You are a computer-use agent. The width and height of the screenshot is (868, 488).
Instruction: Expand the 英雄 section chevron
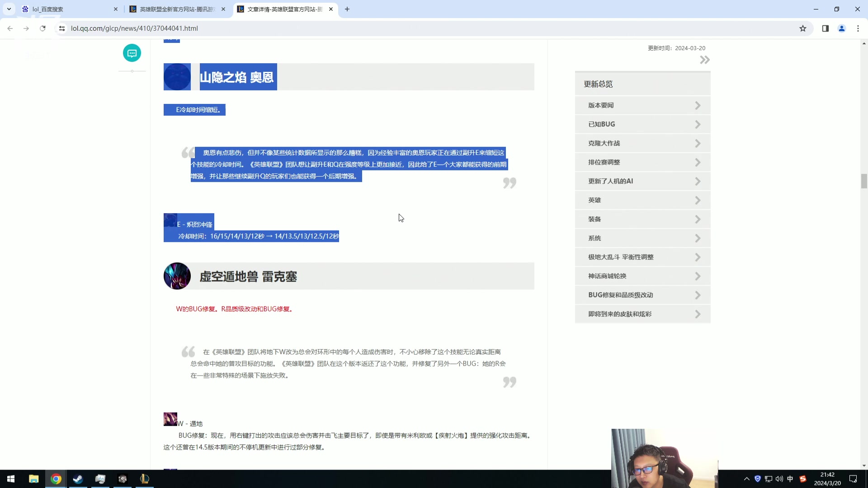[x=698, y=200]
